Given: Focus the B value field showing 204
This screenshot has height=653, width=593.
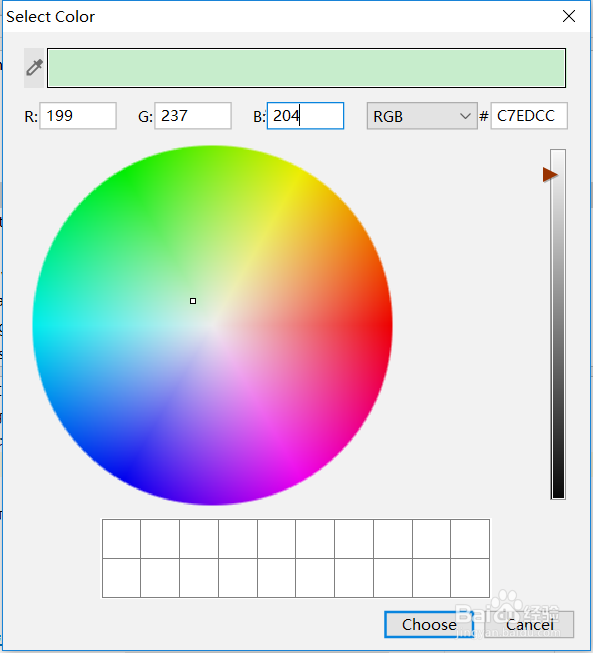Looking at the screenshot, I should [305, 116].
